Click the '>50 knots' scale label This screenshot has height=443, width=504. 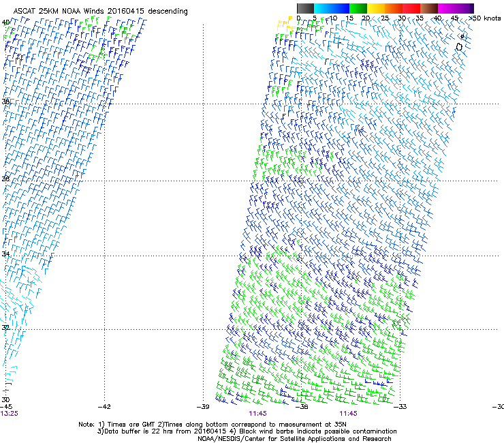pyautogui.click(x=484, y=18)
